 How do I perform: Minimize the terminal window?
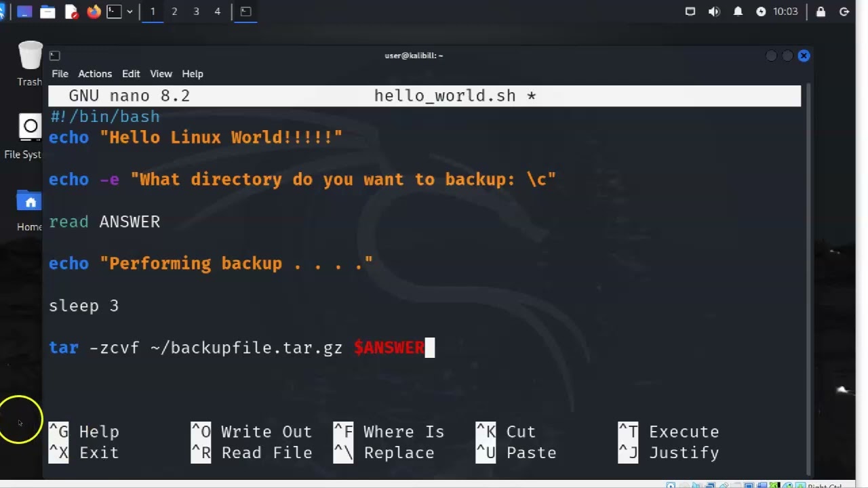pyautogui.click(x=771, y=56)
